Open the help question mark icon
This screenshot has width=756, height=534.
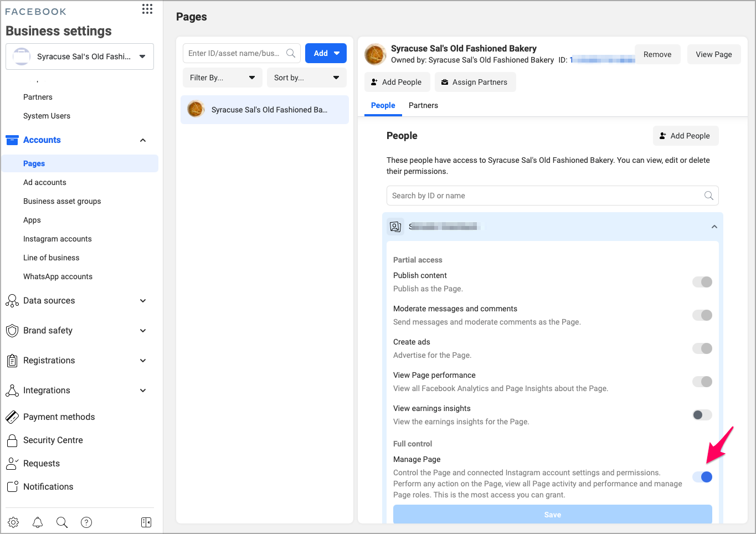pos(86,522)
